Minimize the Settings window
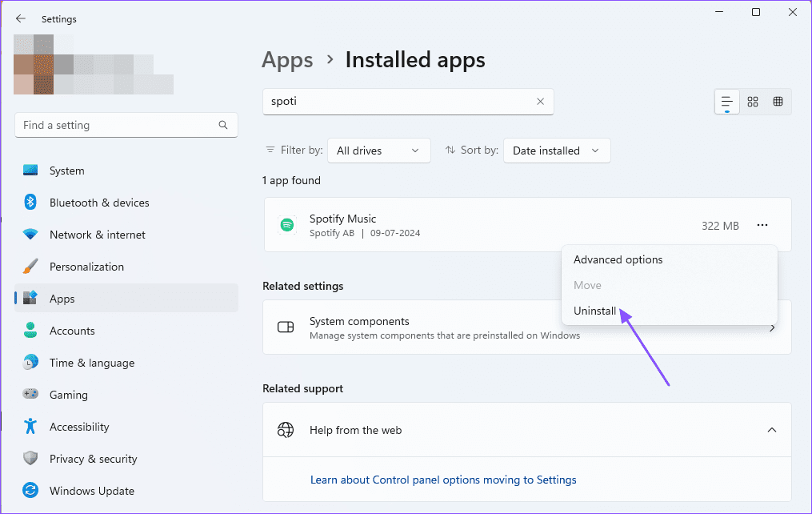Screen dimensions: 812x514 tap(719, 12)
